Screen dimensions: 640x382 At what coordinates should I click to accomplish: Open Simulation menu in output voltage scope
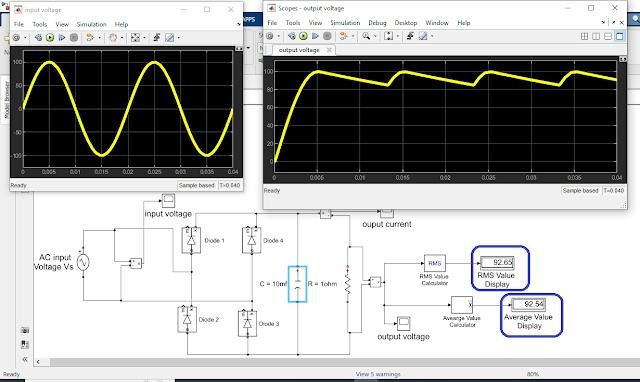(x=345, y=23)
